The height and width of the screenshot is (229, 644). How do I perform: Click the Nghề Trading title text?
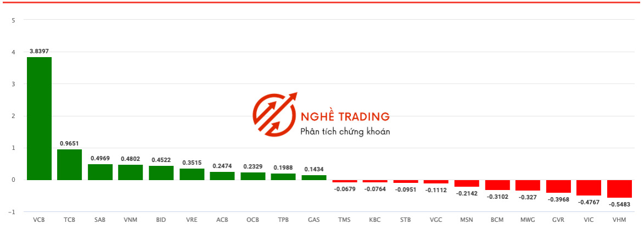pos(345,116)
